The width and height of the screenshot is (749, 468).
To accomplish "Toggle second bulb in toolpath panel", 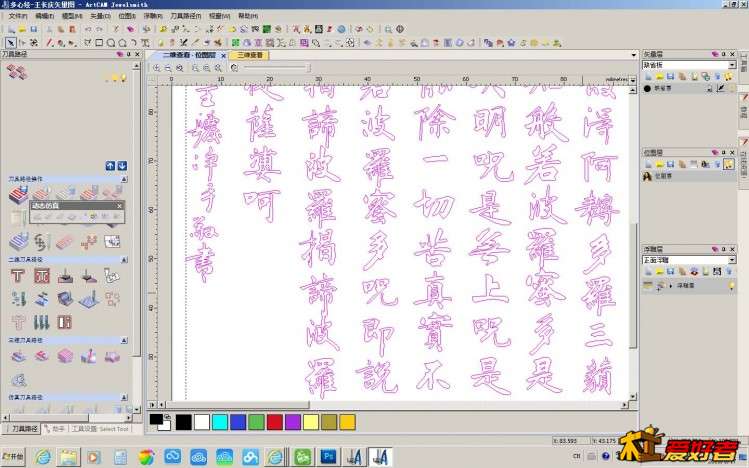I will (123, 78).
